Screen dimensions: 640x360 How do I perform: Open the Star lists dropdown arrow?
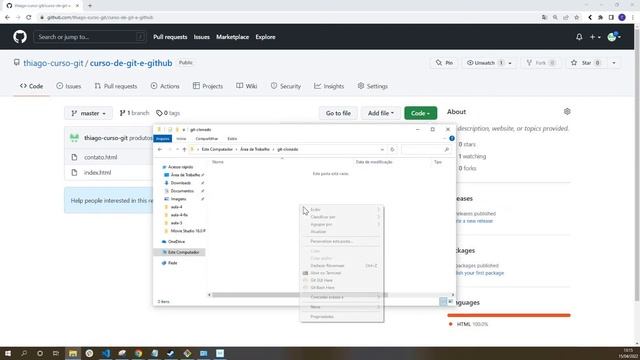pyautogui.click(x=613, y=63)
